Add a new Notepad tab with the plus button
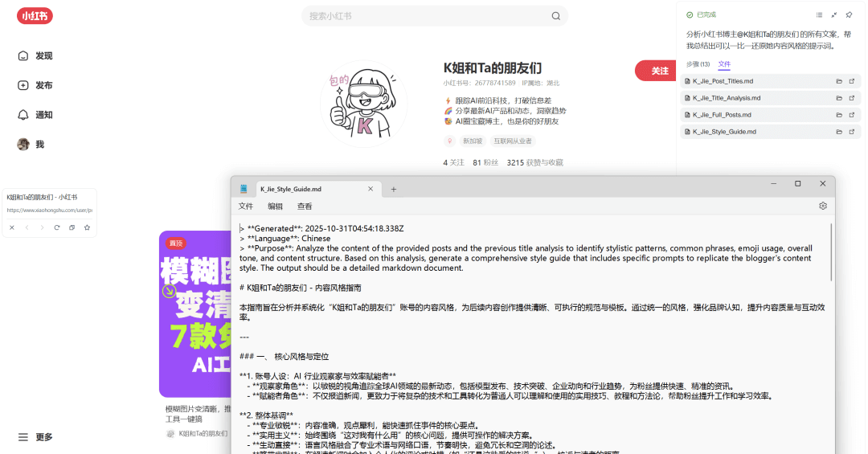 [394, 190]
